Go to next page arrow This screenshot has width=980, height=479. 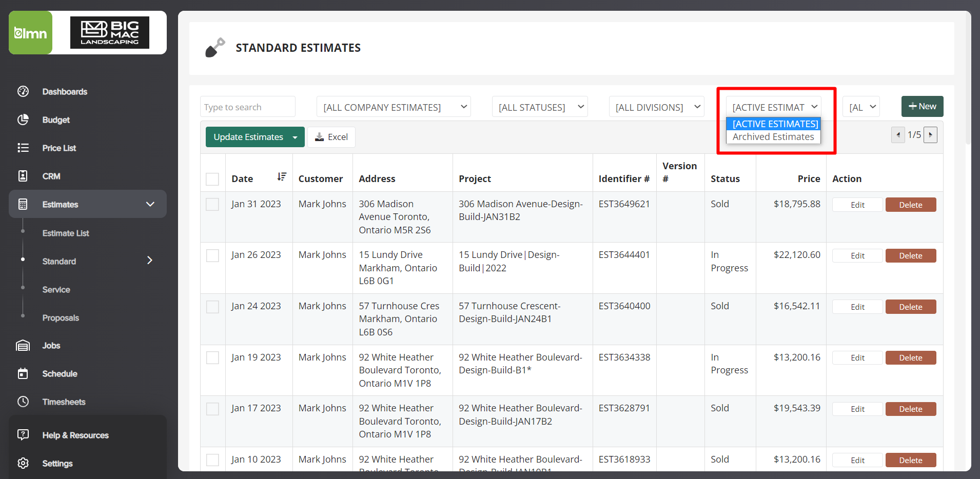click(x=930, y=135)
